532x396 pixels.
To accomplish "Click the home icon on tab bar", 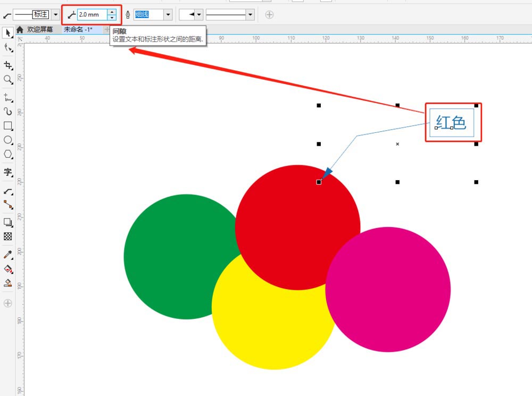I will pyautogui.click(x=20, y=29).
